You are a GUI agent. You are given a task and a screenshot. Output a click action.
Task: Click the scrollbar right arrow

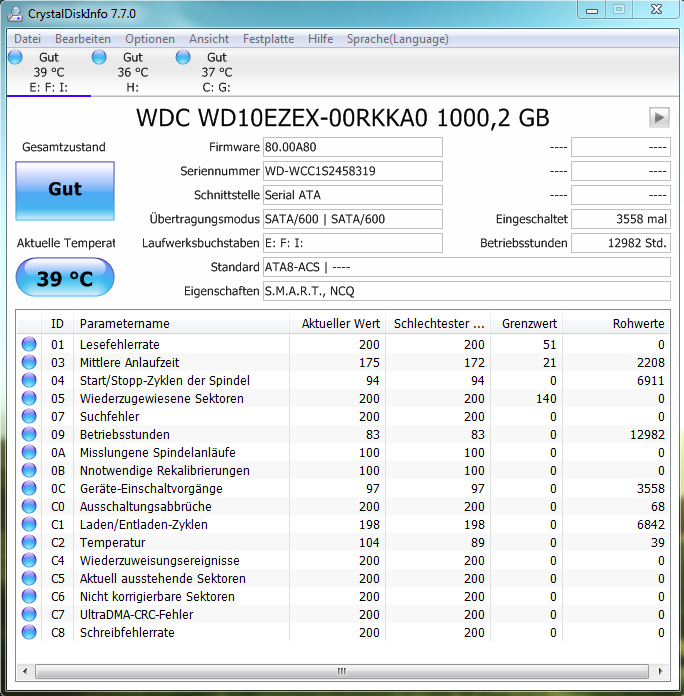click(660, 671)
